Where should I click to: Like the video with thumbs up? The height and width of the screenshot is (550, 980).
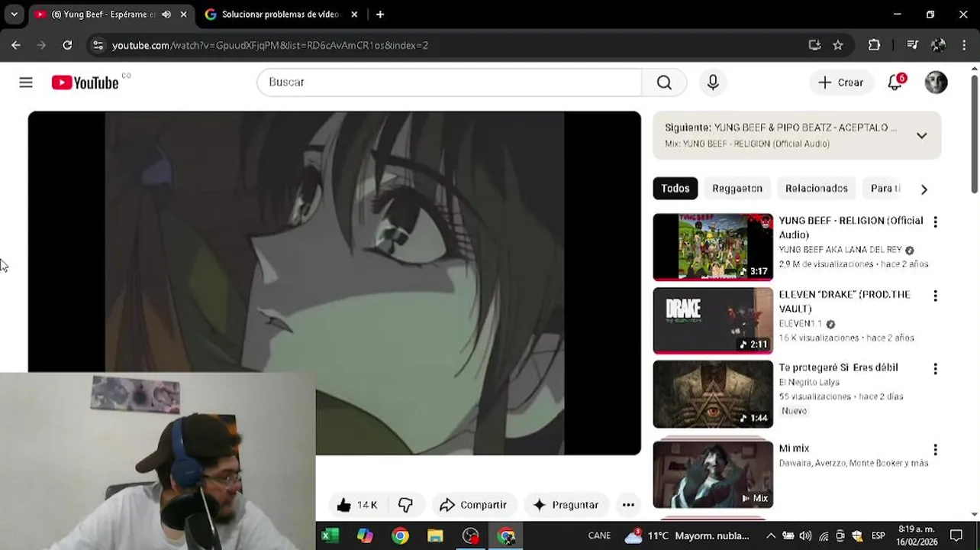pyautogui.click(x=356, y=505)
